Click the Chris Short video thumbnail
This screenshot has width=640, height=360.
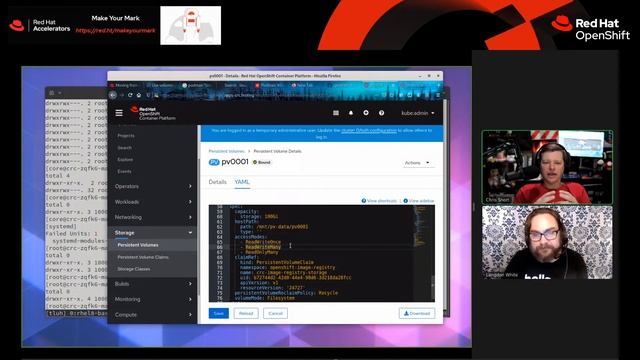click(547, 167)
